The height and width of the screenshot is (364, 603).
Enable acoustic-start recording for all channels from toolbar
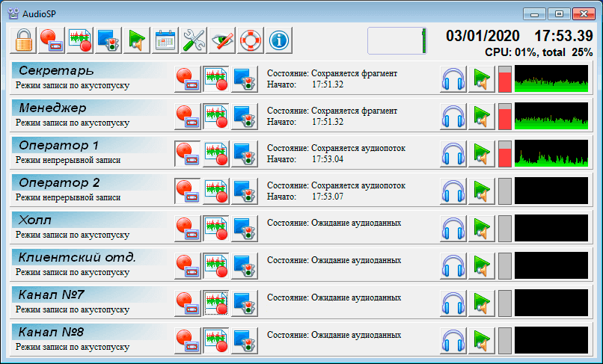[x=80, y=40]
